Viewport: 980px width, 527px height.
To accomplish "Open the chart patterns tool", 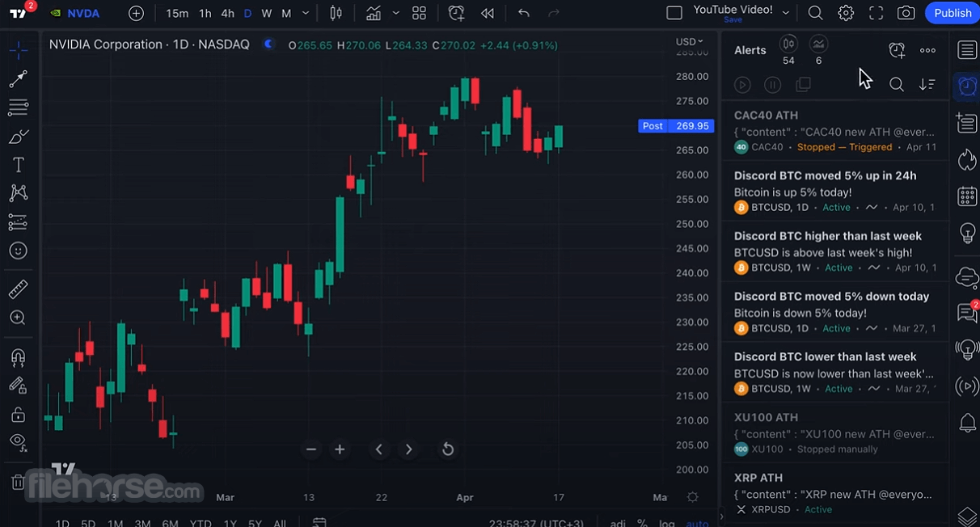I will click(x=18, y=193).
